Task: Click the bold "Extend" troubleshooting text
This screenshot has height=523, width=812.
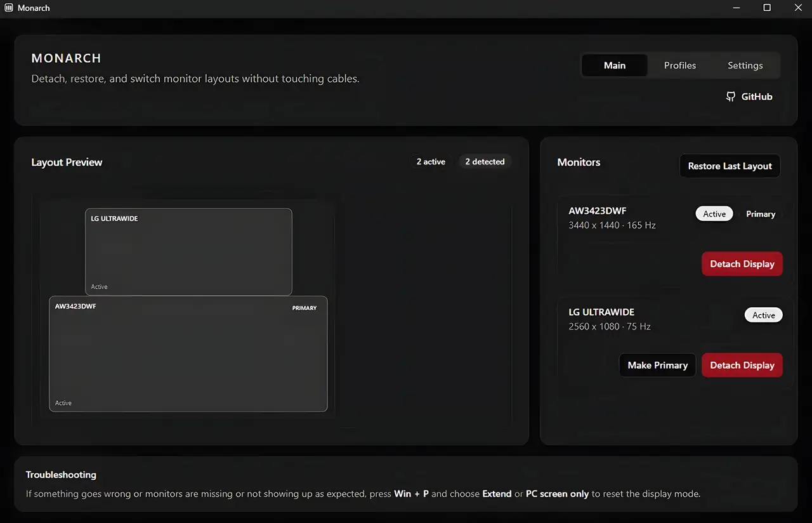Action: click(x=497, y=494)
